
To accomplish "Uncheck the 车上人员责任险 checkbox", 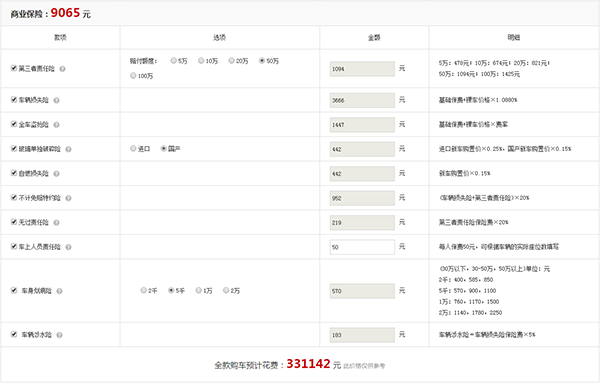I will (14, 246).
